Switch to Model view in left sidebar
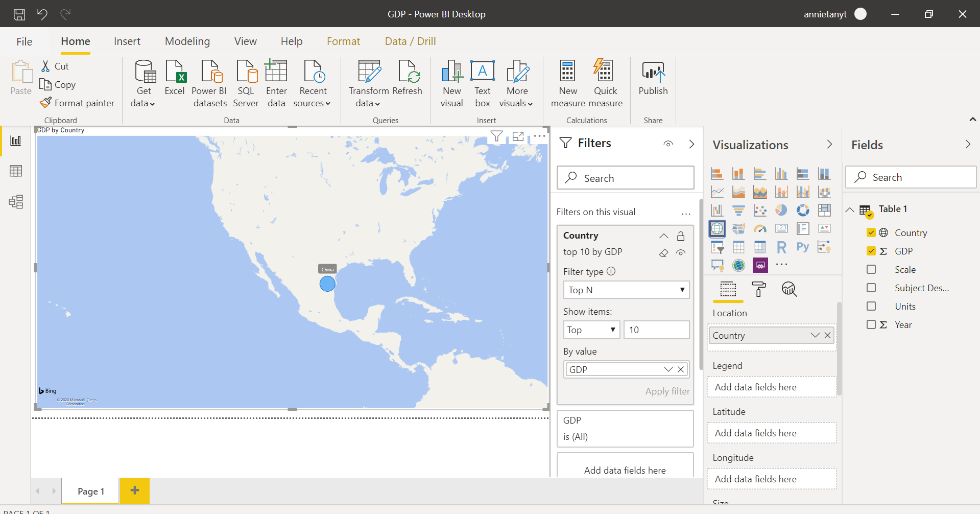This screenshot has height=514, width=980. (x=16, y=202)
